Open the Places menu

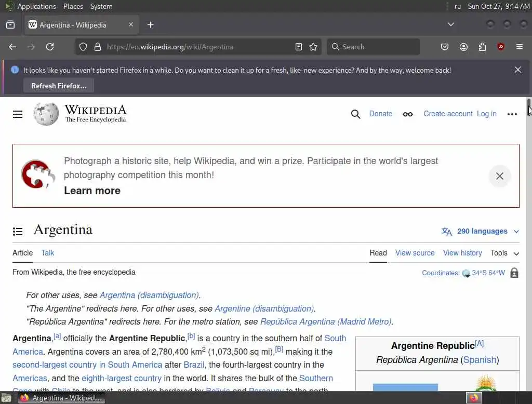(73, 6)
